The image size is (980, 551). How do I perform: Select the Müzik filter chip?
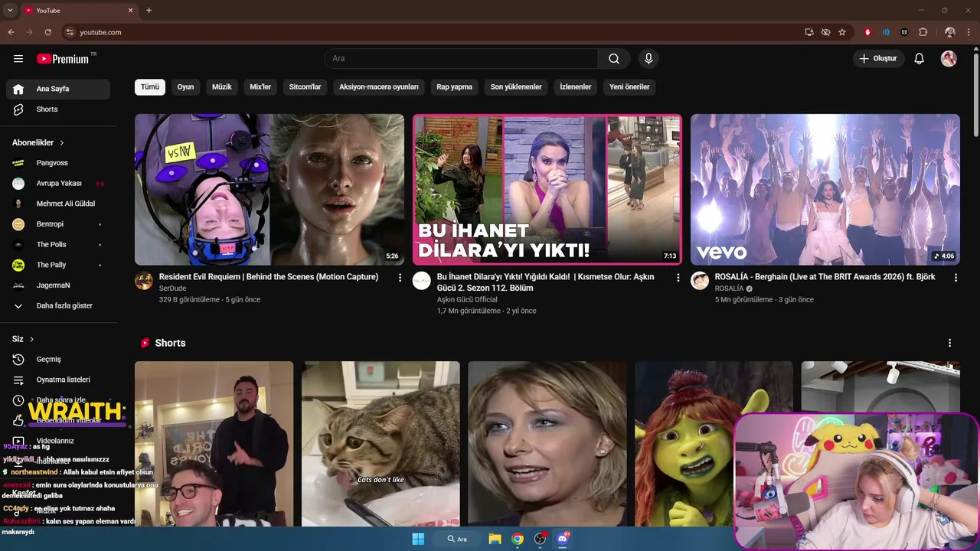(x=222, y=87)
